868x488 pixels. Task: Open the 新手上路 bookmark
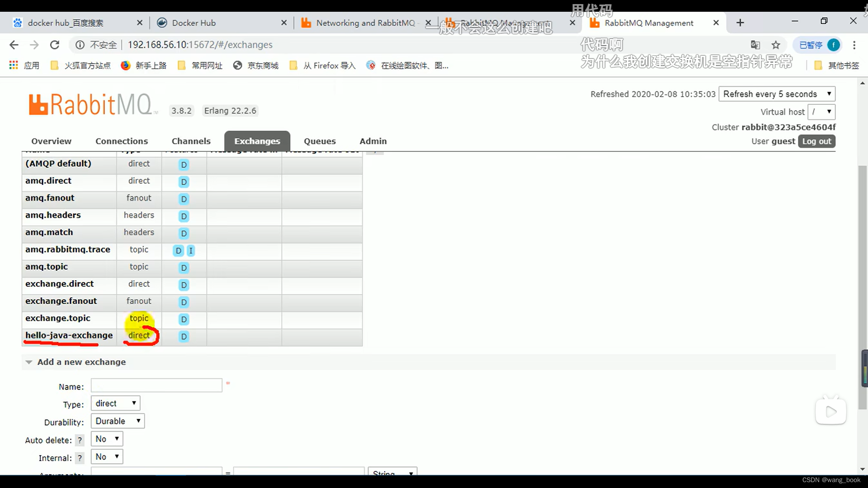(x=144, y=66)
